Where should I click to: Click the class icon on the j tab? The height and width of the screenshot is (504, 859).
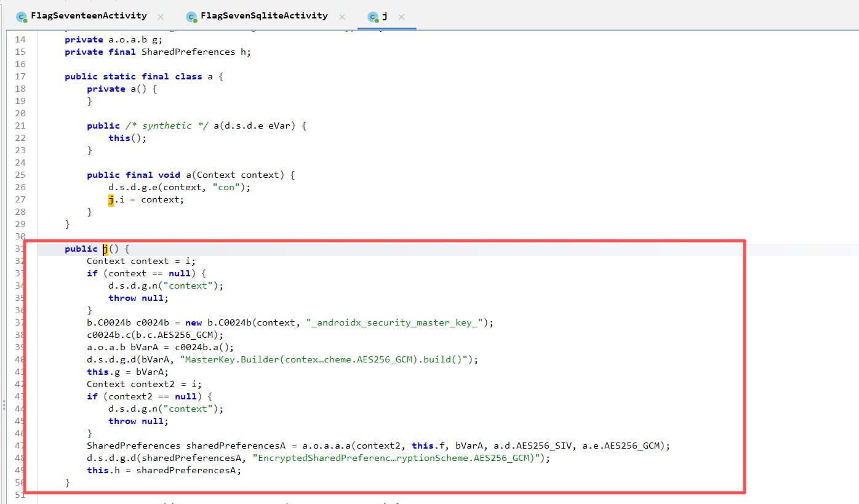[373, 17]
